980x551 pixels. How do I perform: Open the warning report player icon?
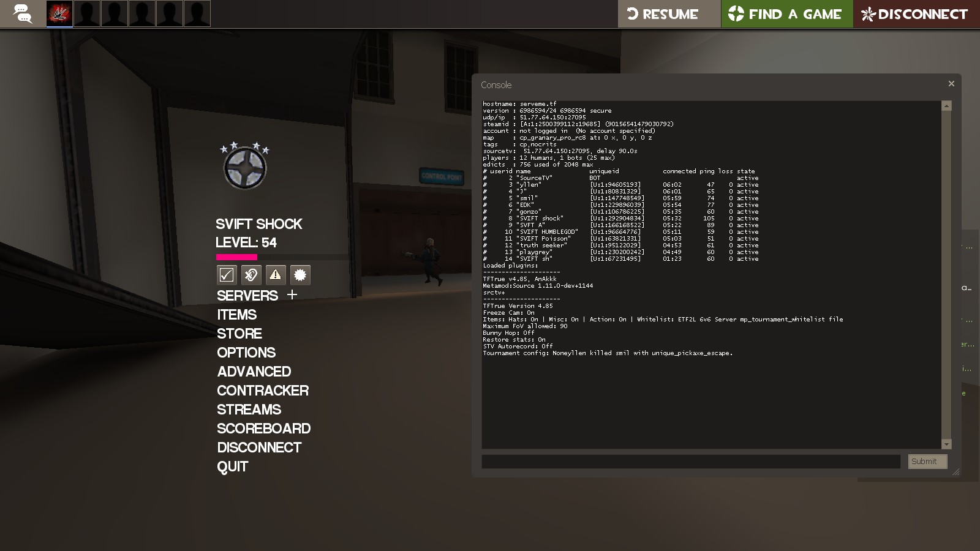276,275
